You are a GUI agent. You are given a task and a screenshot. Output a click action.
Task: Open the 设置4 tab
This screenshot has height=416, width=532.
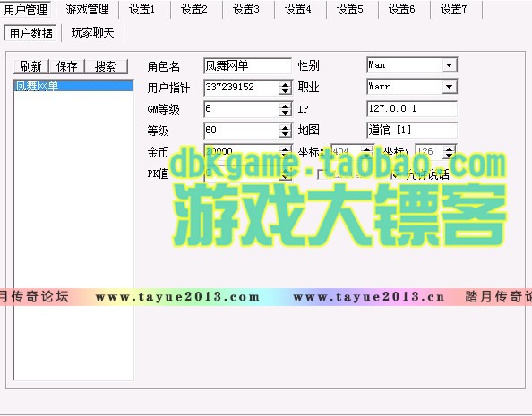[298, 10]
